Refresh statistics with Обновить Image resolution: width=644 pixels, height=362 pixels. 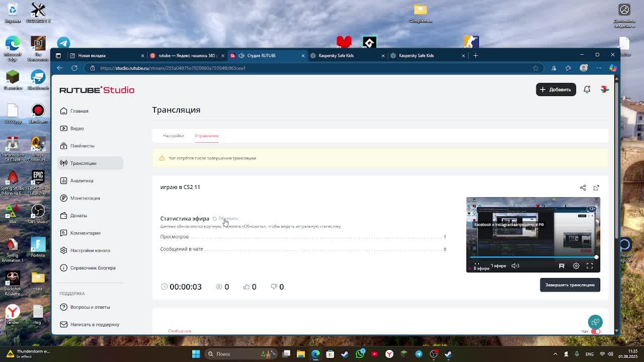tap(225, 219)
